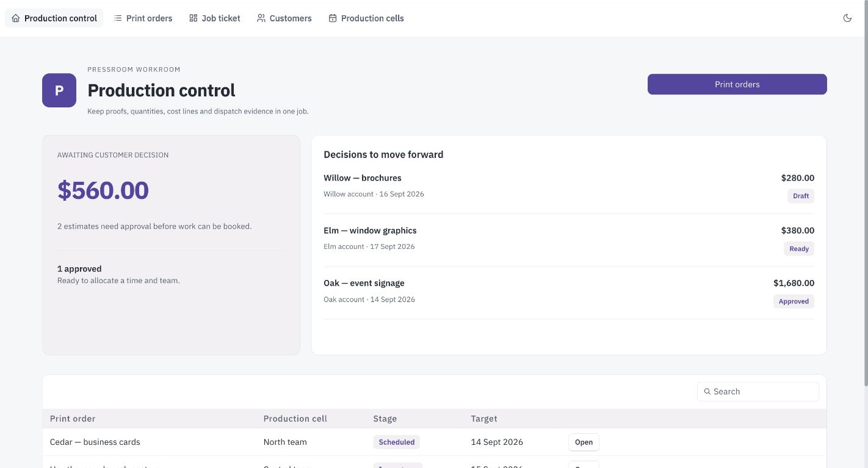Select the Production cells nav tab

[366, 18]
